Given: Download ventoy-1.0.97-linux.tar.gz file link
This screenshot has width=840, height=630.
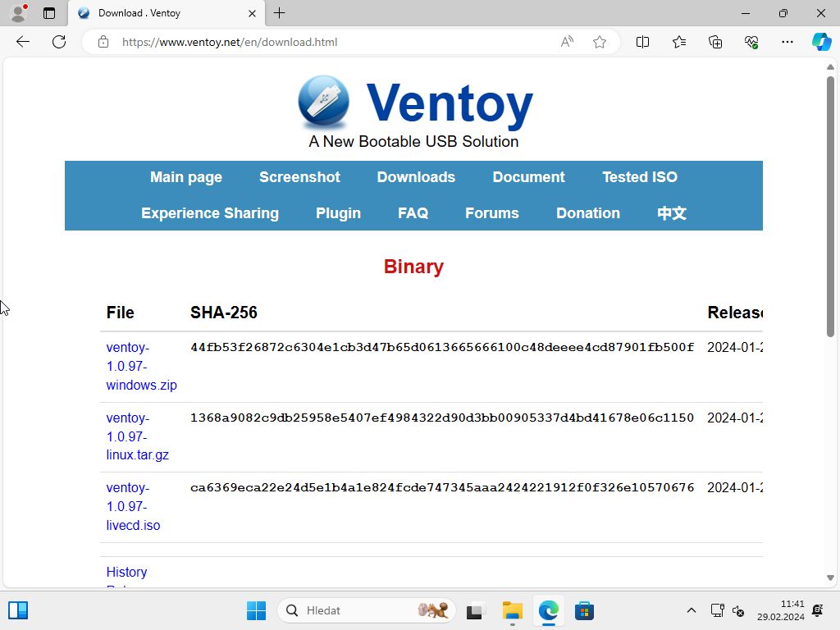Looking at the screenshot, I should (x=137, y=436).
